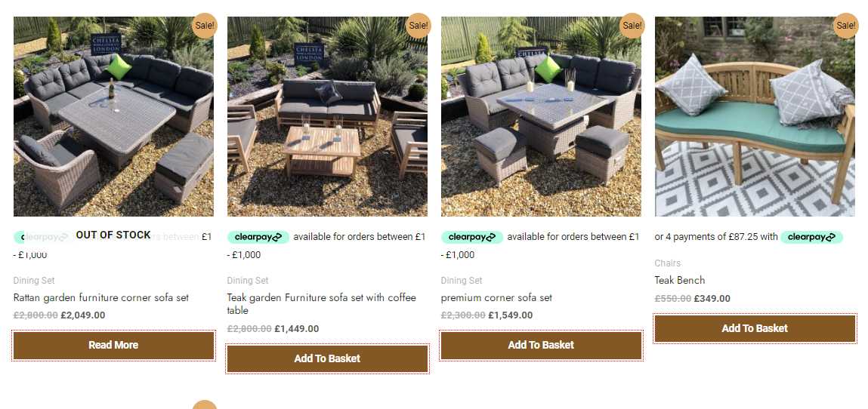
Task: Open Teak garden furniture sofa set photo
Action: [x=327, y=116]
